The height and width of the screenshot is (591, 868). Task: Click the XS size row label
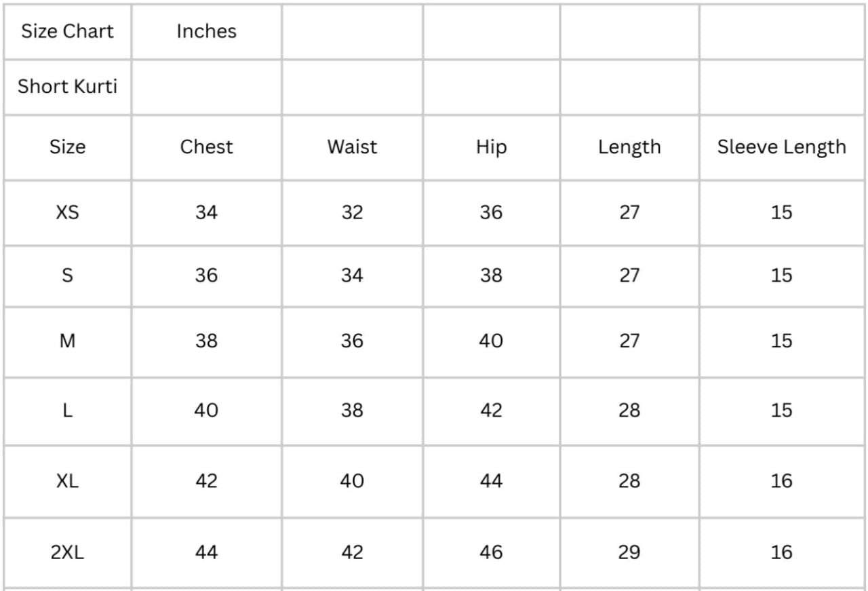67,212
